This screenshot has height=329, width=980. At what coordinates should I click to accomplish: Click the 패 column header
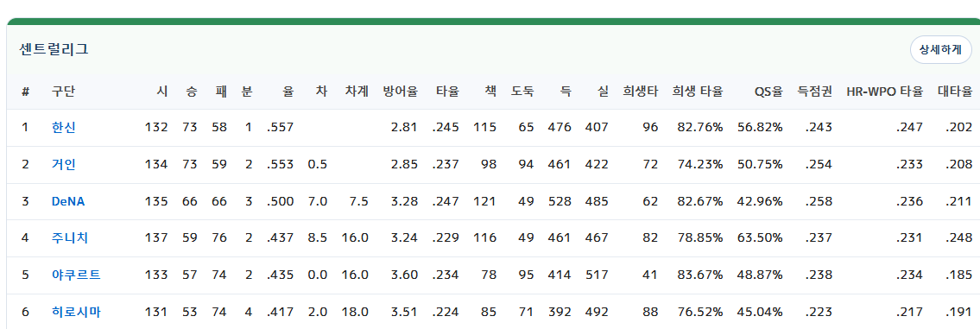pyautogui.click(x=220, y=92)
